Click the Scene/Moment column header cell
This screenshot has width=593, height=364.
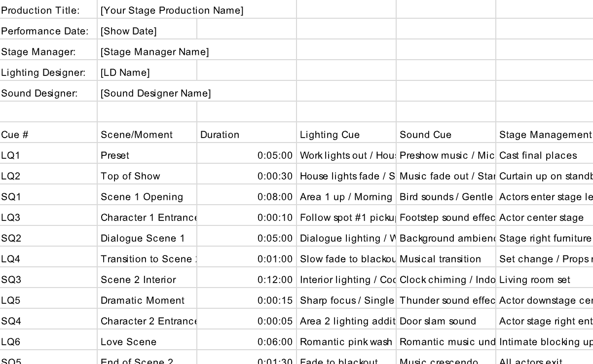click(147, 135)
